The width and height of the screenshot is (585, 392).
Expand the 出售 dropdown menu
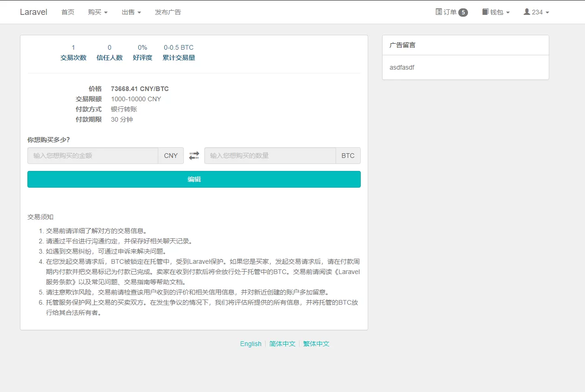(131, 12)
